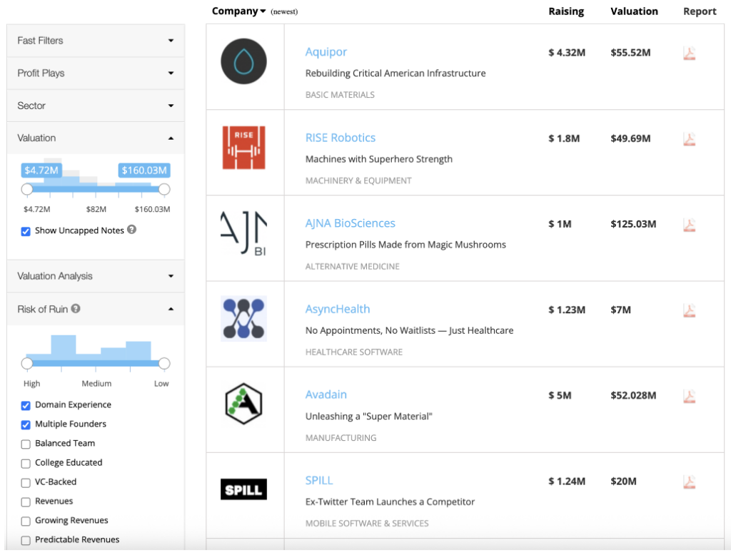Open the AJNA BioSciences company link
The image size is (731, 560).
coord(350,223)
